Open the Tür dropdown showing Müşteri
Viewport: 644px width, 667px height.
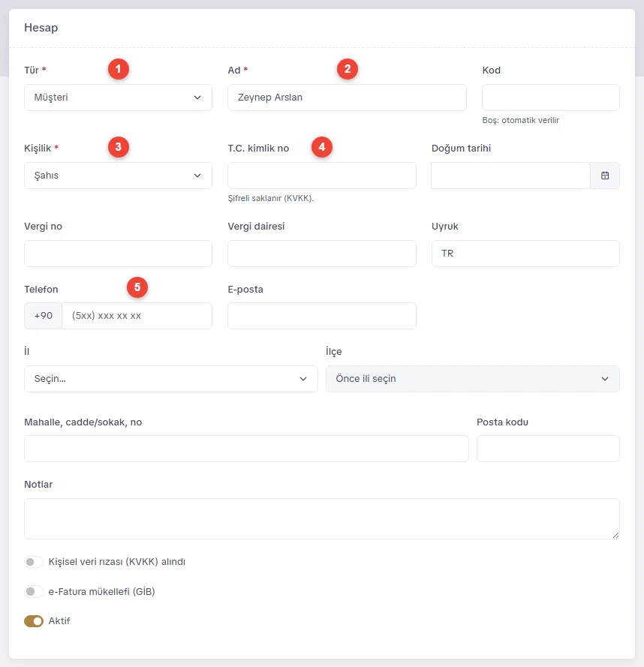pos(118,98)
